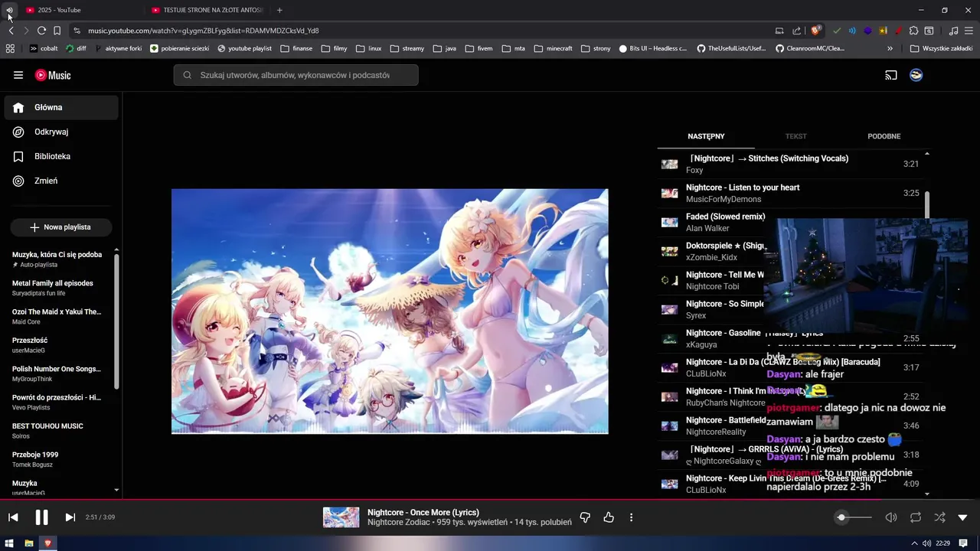The image size is (980, 551).
Task: Play queue item Nightcore - Listen to your heart
Action: coord(790,194)
